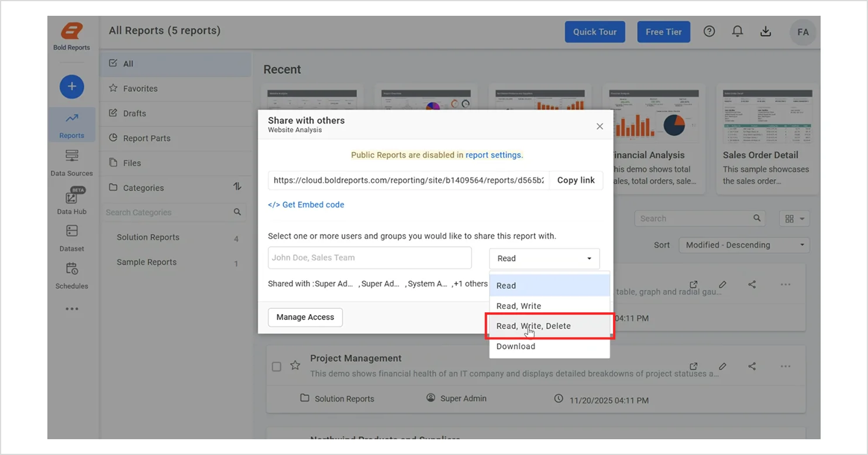Open the Sort Modified - Descending dropdown
Image resolution: width=868 pixels, height=455 pixels.
click(744, 245)
